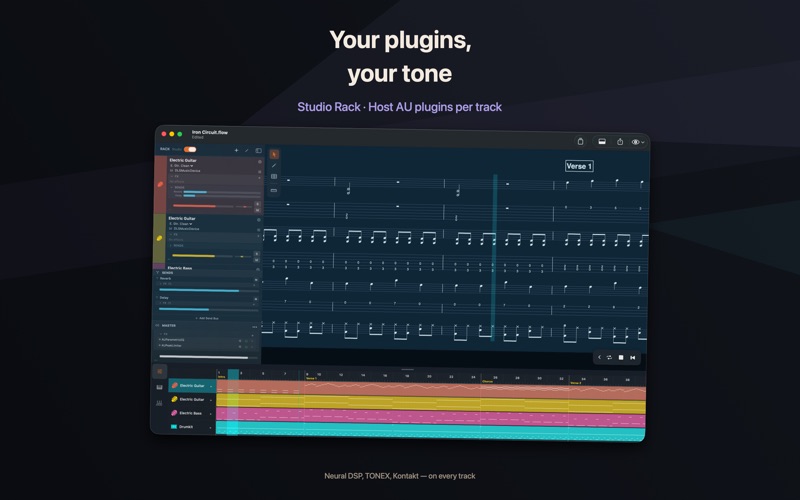Adjust the Reverb send level slider
800x500 pixels.
(x=209, y=290)
